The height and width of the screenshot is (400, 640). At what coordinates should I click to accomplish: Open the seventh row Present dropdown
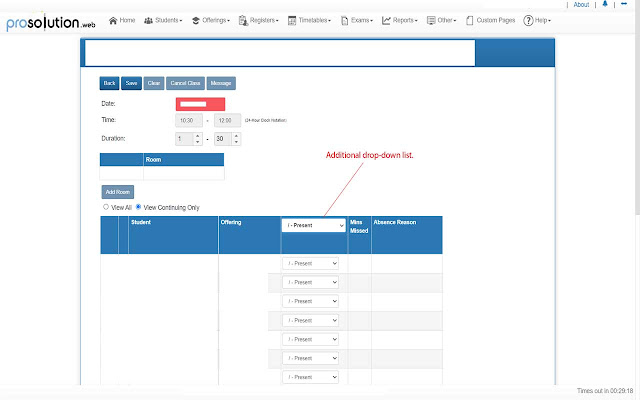pyautogui.click(x=311, y=377)
